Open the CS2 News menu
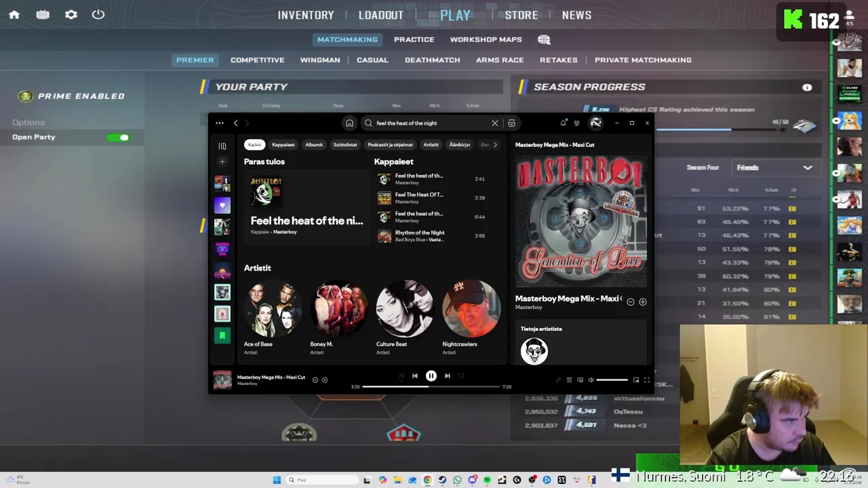This screenshot has height=488, width=868. pos(576,15)
